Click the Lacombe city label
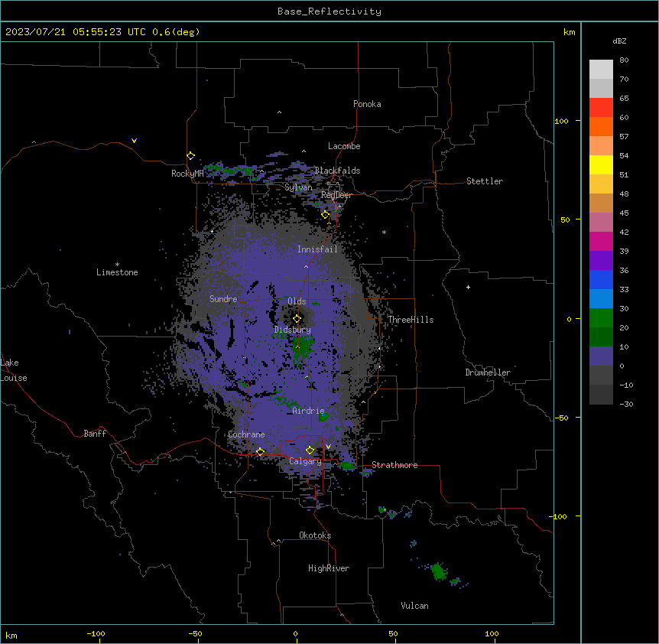This screenshot has width=659, height=644. click(x=344, y=146)
